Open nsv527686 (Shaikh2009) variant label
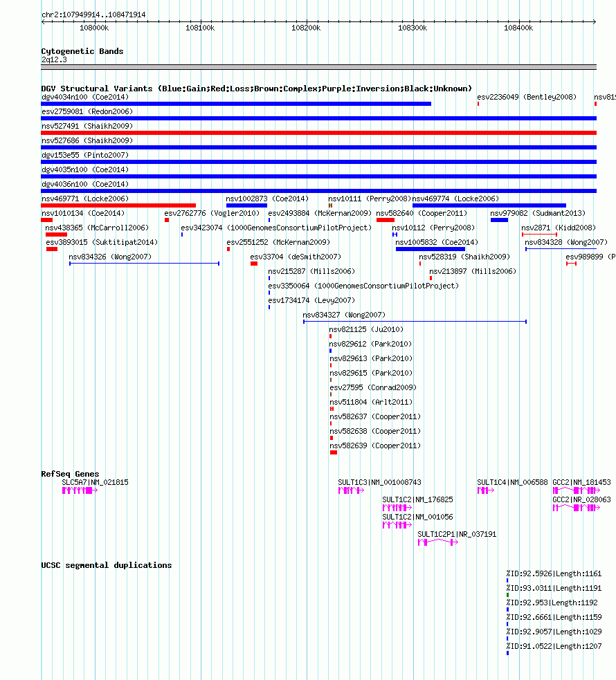 click(x=87, y=140)
